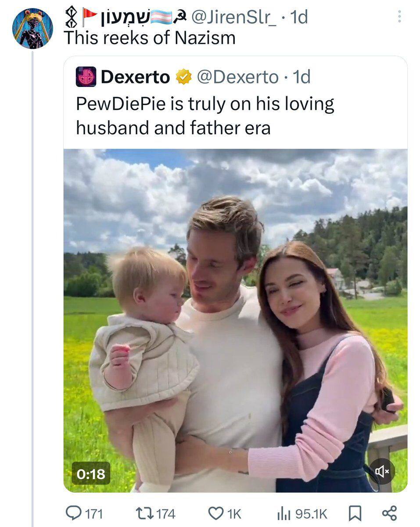Open the quoted PewDiePie tweet text
The width and height of the screenshot is (420, 527).
point(205,116)
